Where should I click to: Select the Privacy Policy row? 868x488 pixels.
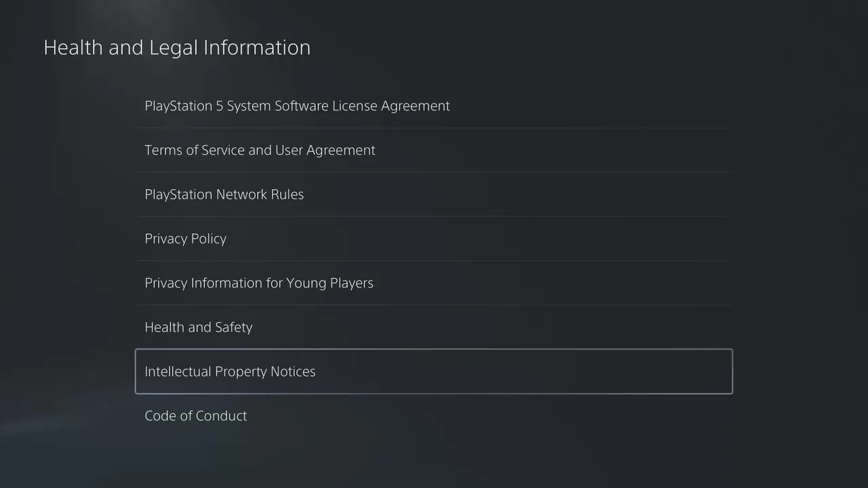pyautogui.click(x=434, y=239)
